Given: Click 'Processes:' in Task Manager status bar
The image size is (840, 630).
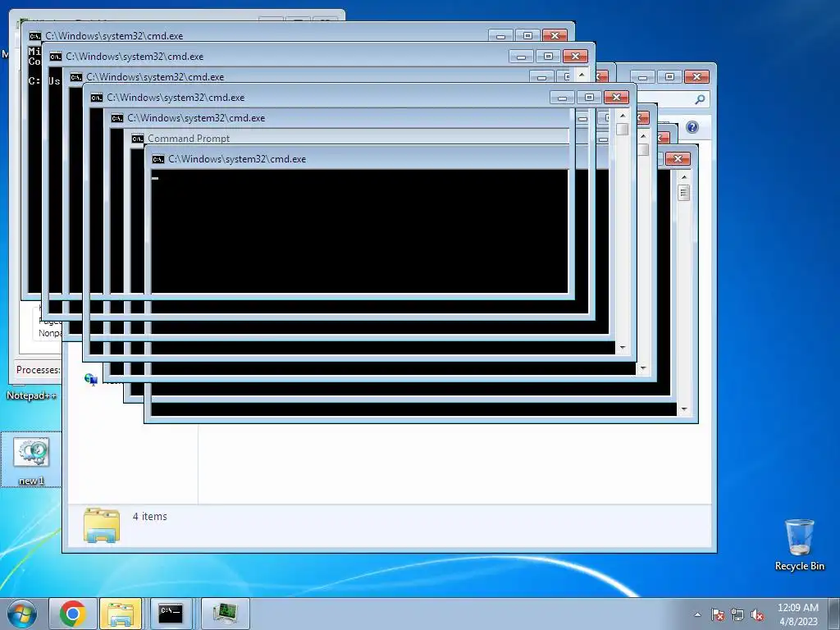Looking at the screenshot, I should pos(38,370).
